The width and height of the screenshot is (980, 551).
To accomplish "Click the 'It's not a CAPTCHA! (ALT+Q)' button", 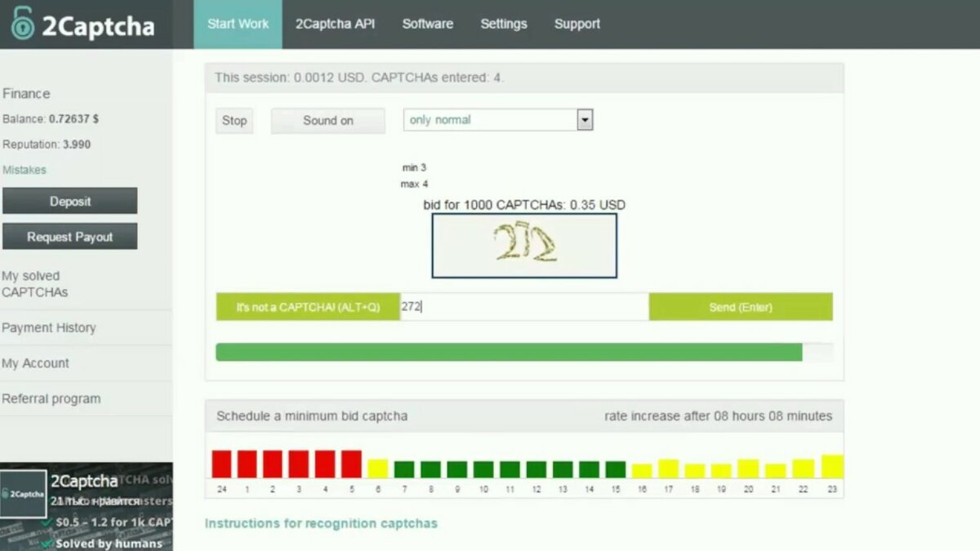I will point(308,306).
